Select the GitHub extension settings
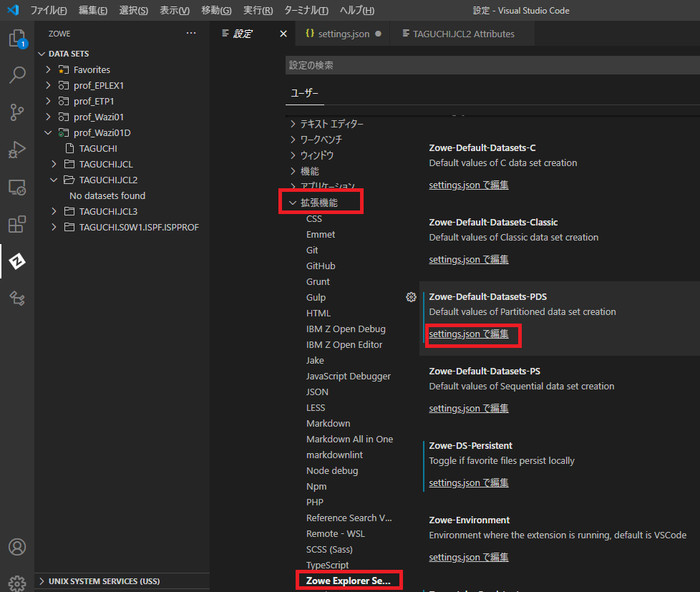700x592 pixels. (x=321, y=266)
